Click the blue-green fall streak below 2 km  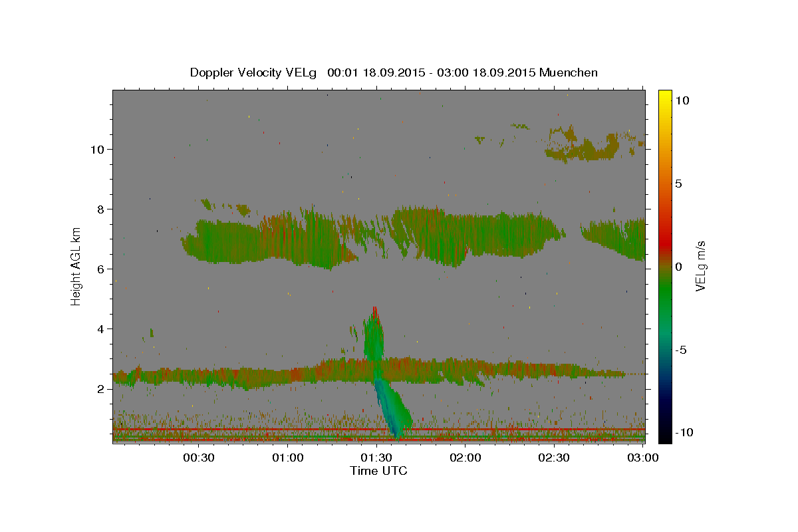(x=393, y=407)
